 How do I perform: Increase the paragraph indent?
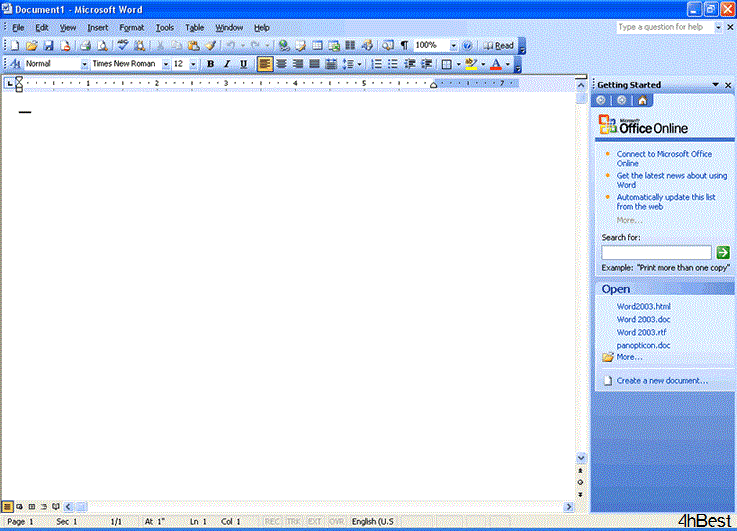pyautogui.click(x=426, y=64)
